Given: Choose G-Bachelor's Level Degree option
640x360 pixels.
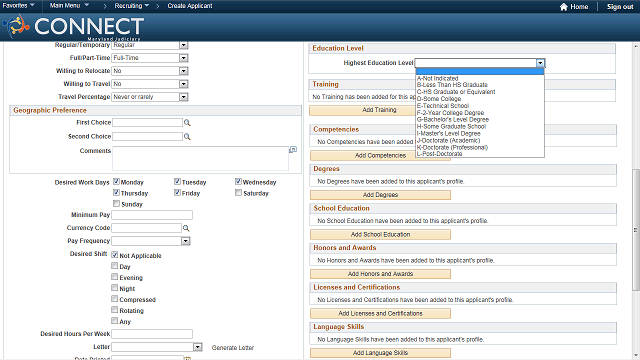Looking at the screenshot, I should pyautogui.click(x=453, y=120).
